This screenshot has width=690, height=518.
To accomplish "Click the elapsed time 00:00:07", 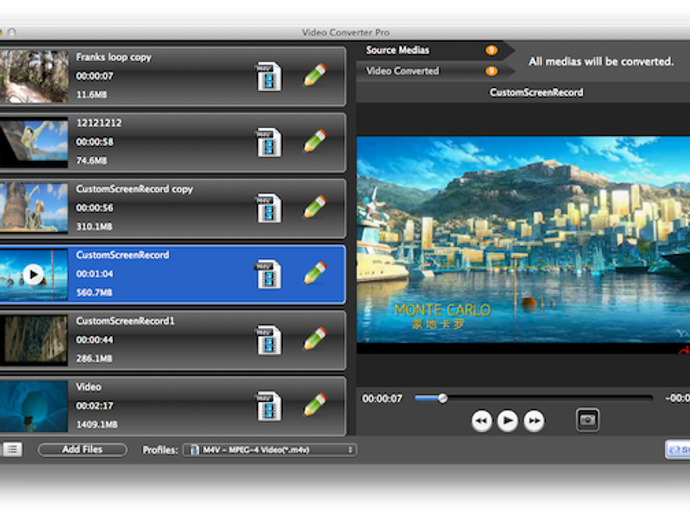I will 382,399.
